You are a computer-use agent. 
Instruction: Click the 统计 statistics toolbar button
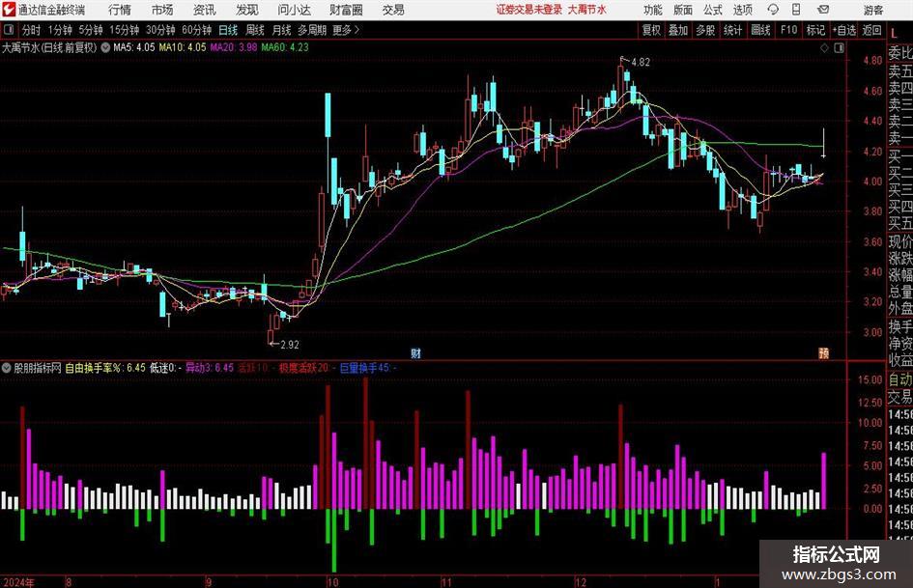(732, 30)
